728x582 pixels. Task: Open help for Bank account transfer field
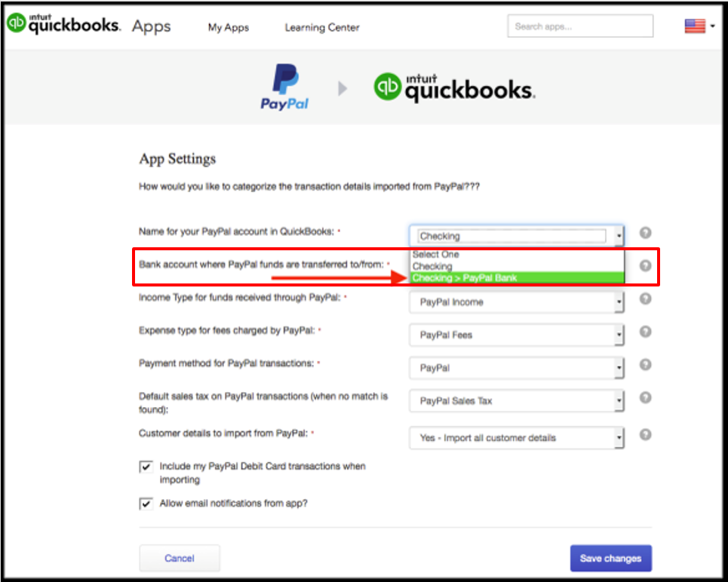click(x=645, y=265)
